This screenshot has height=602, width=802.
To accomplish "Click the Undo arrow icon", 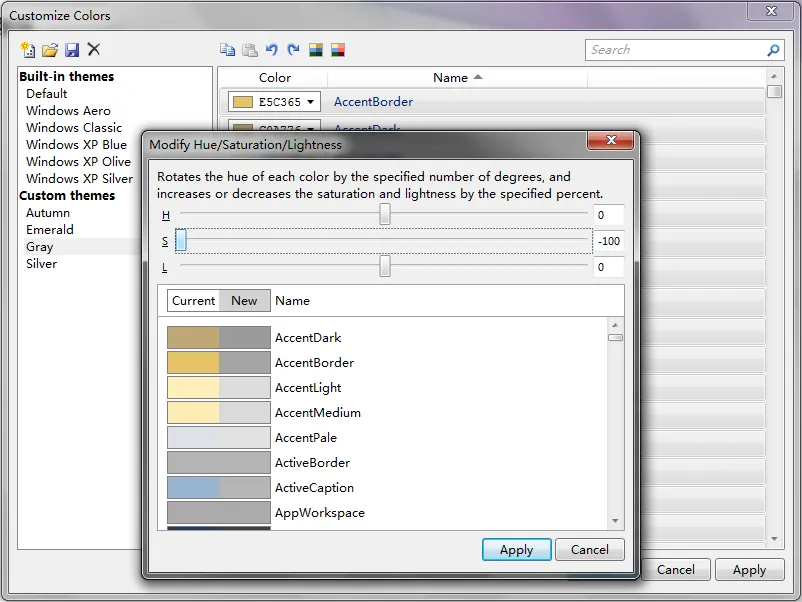I will pos(272,50).
